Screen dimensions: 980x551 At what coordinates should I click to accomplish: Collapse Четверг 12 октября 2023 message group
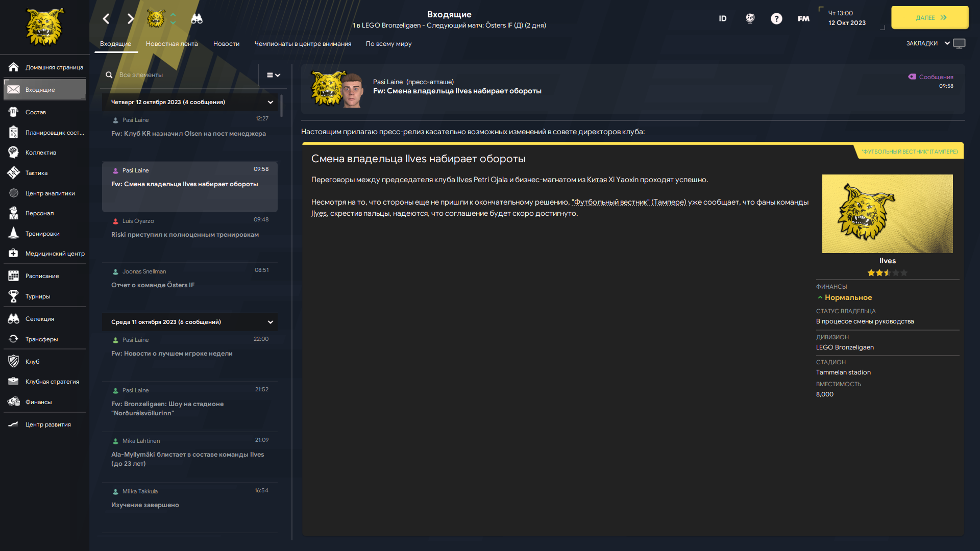(x=271, y=102)
